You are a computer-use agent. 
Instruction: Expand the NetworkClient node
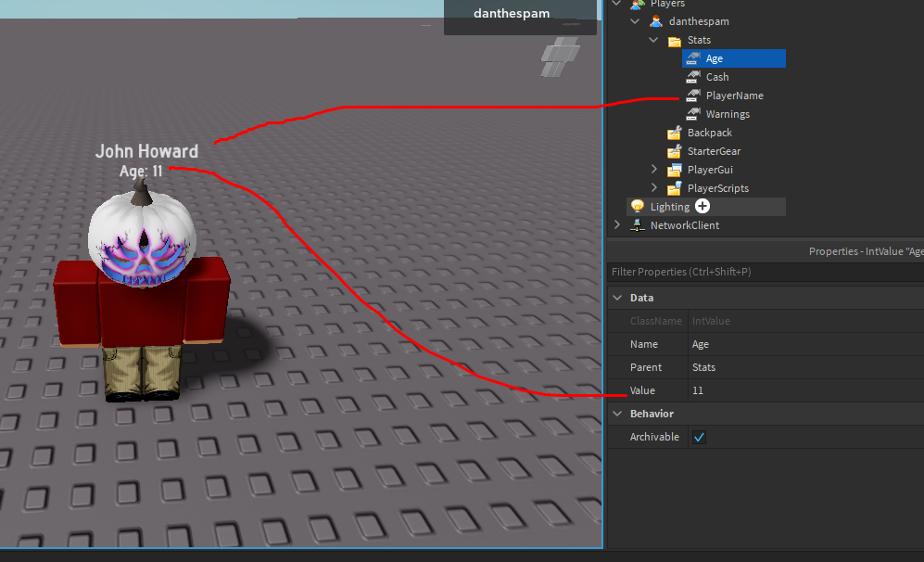pyautogui.click(x=617, y=224)
